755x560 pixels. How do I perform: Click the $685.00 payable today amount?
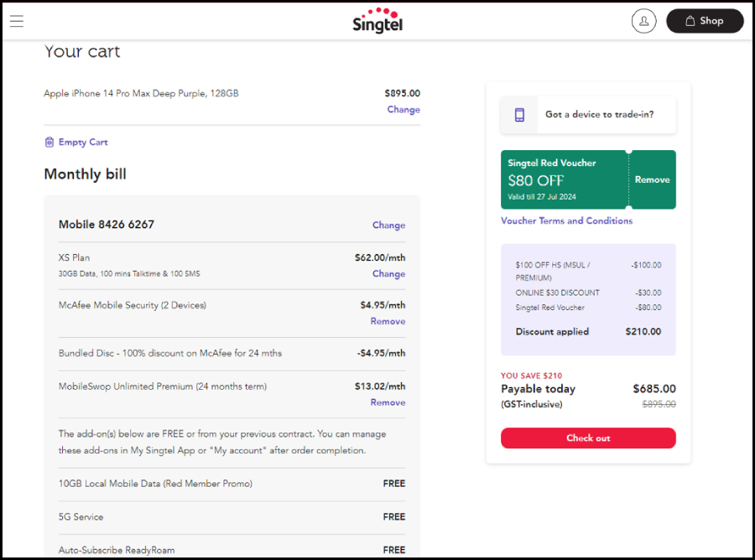pyautogui.click(x=653, y=389)
